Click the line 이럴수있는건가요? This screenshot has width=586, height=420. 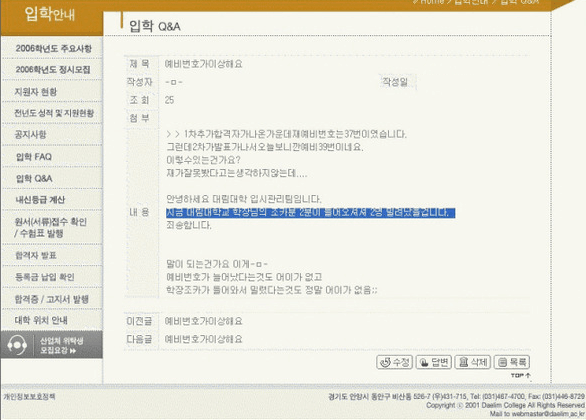(x=203, y=160)
